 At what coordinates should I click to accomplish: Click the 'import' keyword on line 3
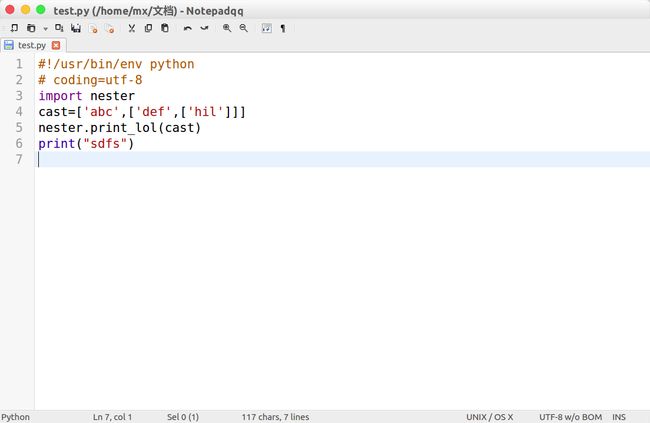point(60,96)
